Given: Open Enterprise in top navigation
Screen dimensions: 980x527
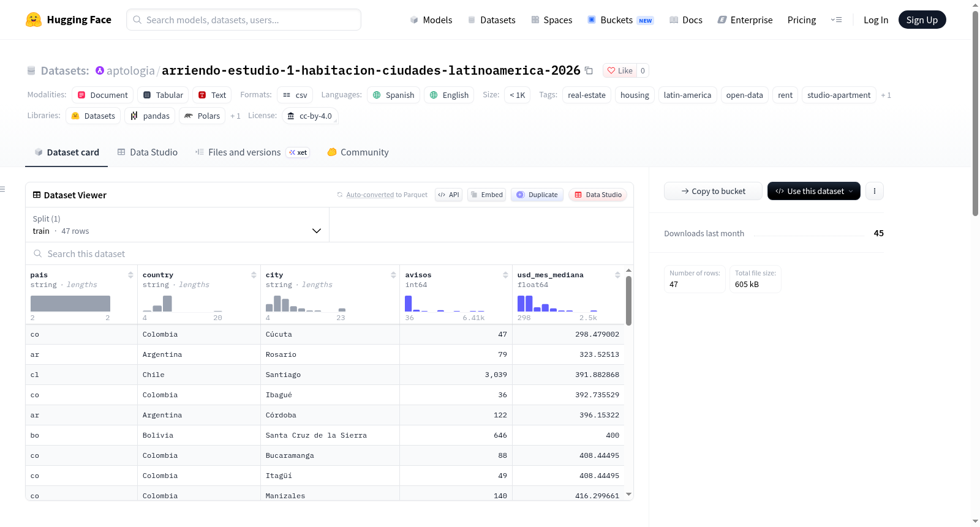Looking at the screenshot, I should click(745, 20).
